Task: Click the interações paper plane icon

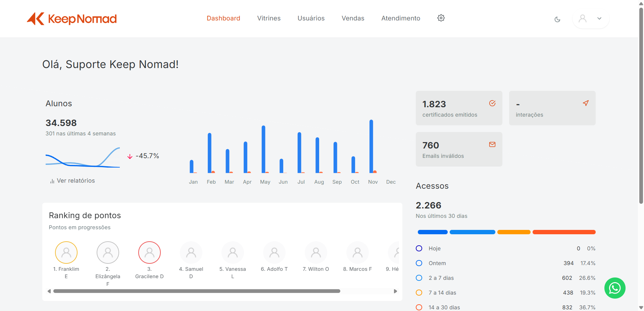Action: point(586,103)
